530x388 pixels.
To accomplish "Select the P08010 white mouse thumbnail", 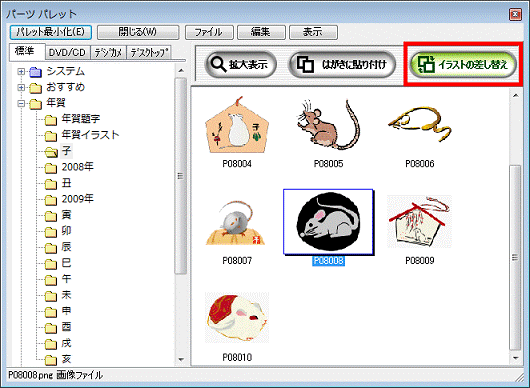I will click(237, 318).
